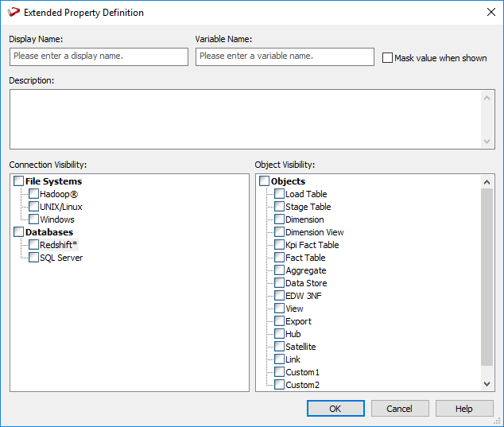The image size is (504, 427).
Task: Enable Mask value when shown checkbox
Action: coord(388,58)
